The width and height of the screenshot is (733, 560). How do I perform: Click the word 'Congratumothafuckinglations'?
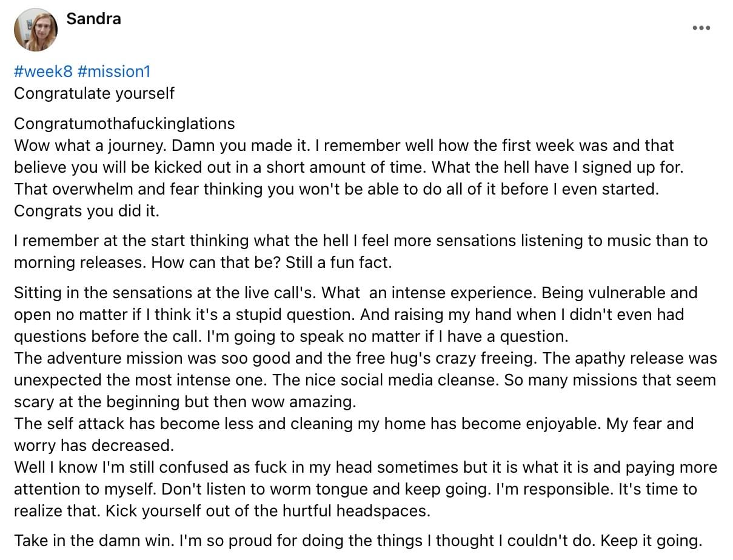click(124, 124)
